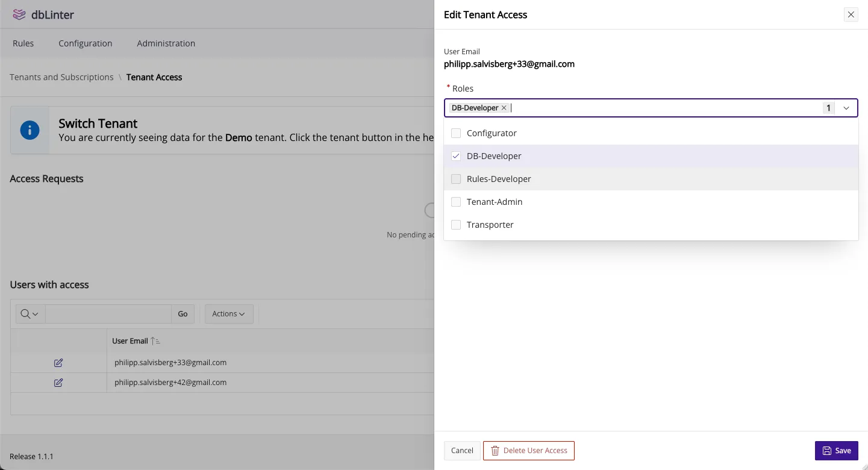Select the Rules menu item
Screen dimensions: 868x470
[x=23, y=43]
